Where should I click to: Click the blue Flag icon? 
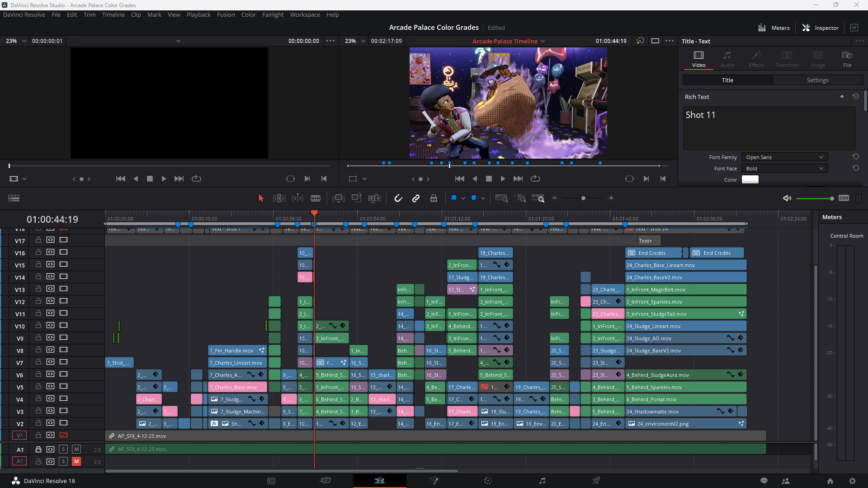pyautogui.click(x=454, y=198)
